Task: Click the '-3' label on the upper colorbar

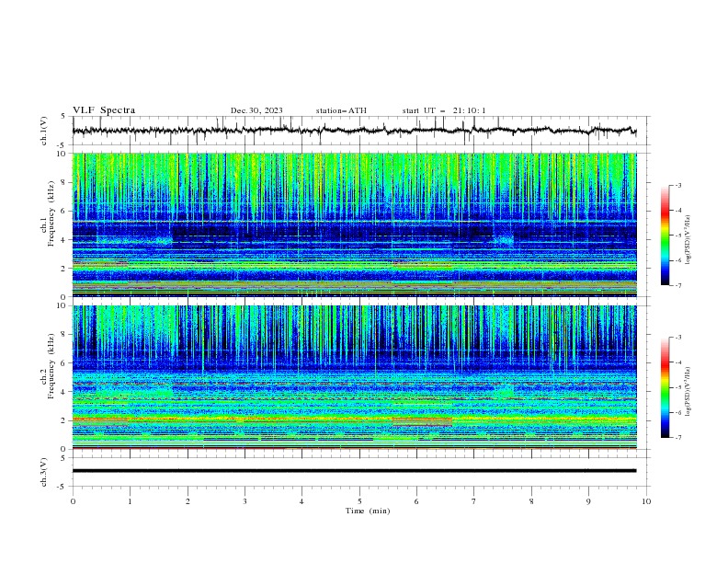Action: click(x=677, y=185)
